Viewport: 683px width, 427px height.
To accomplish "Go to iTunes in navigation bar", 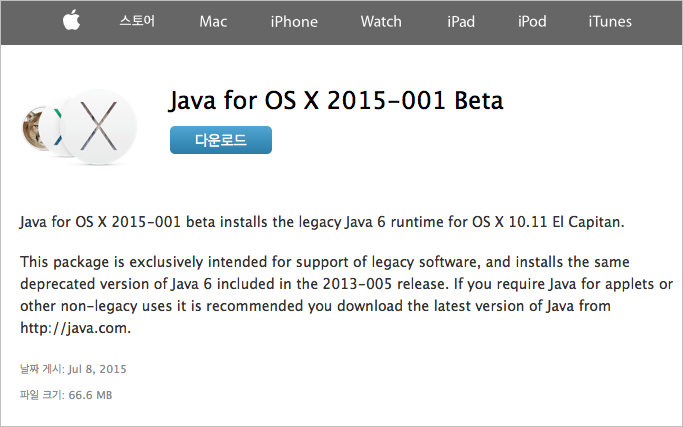I will tap(610, 21).
